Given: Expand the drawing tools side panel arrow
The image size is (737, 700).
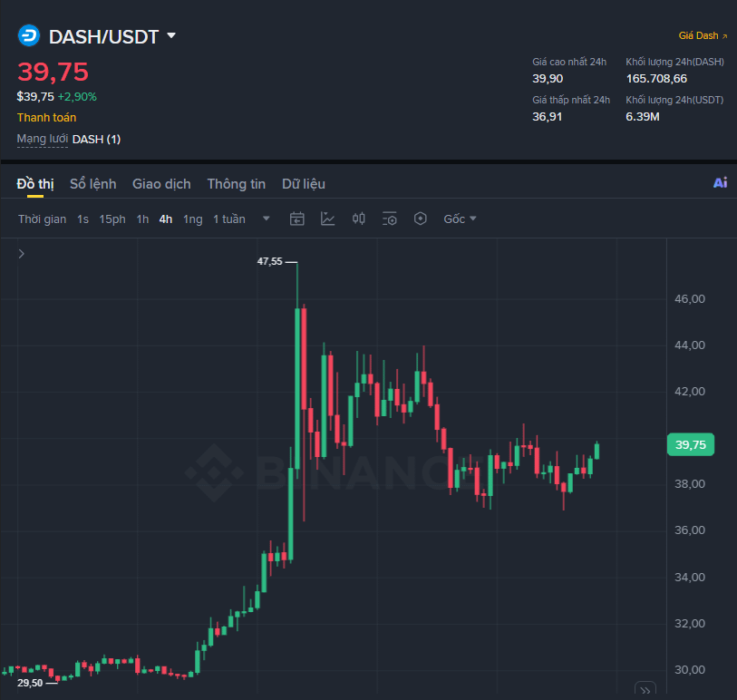Looking at the screenshot, I should click(21, 254).
